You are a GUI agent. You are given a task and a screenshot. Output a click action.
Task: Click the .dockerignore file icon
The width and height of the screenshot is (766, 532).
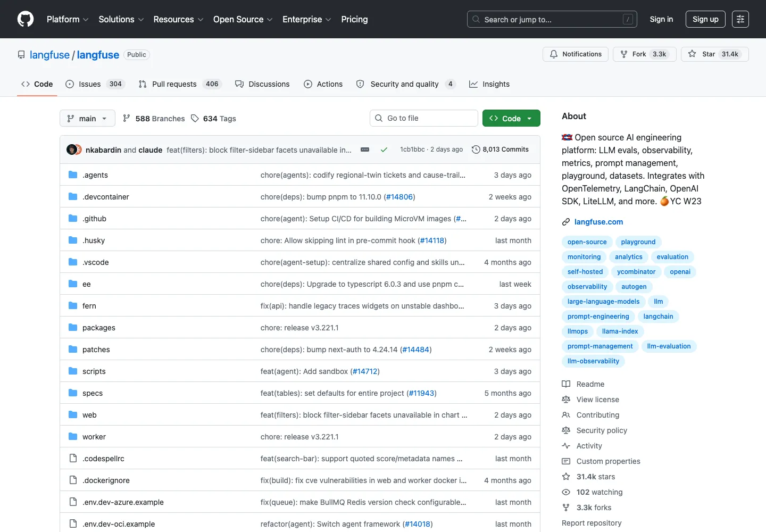click(x=73, y=480)
